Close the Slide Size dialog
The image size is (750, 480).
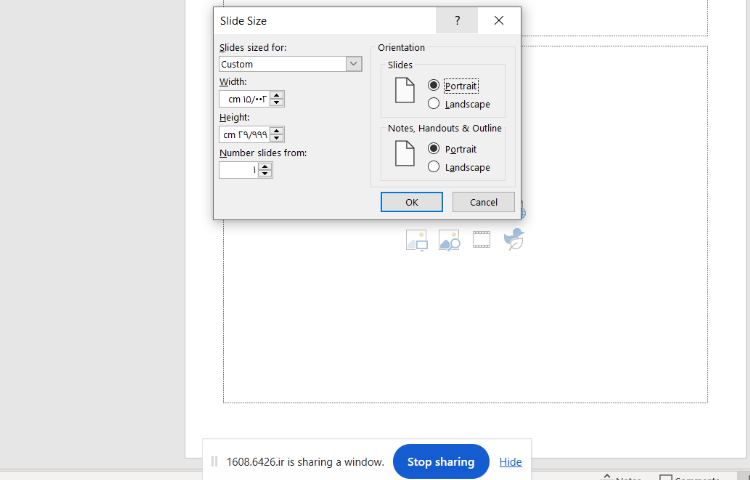click(x=499, y=21)
